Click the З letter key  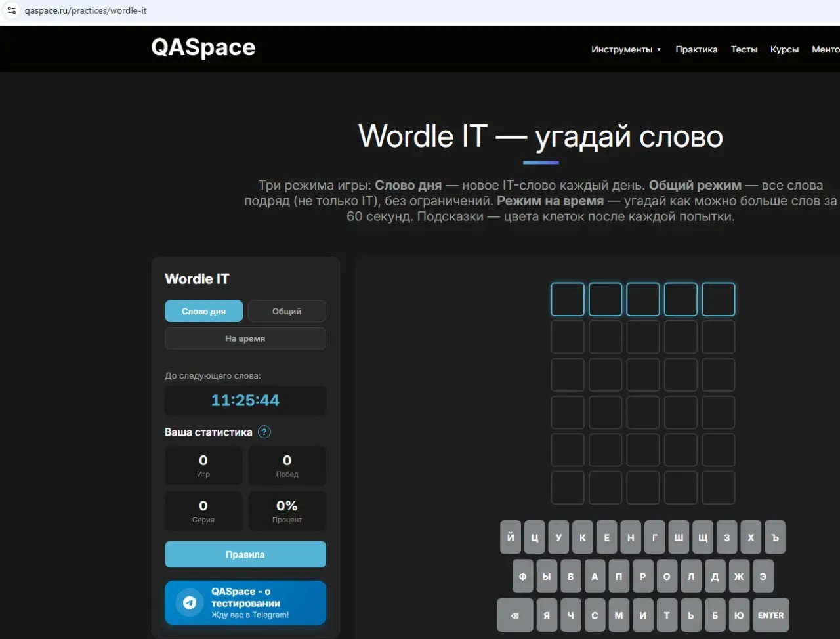[x=726, y=537]
